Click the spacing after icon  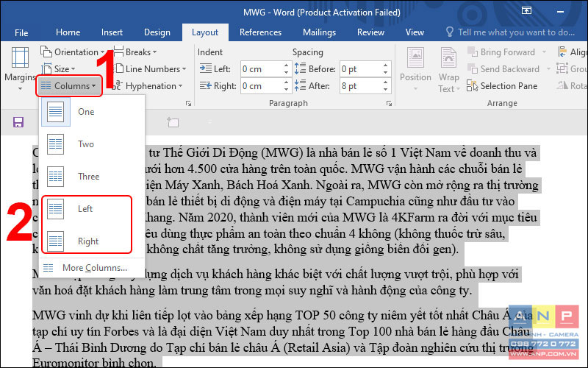tap(300, 85)
